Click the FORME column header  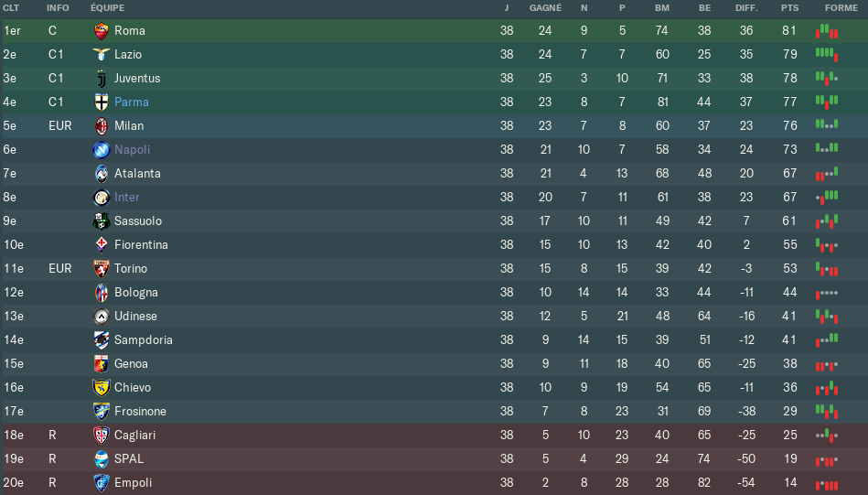tap(841, 7)
